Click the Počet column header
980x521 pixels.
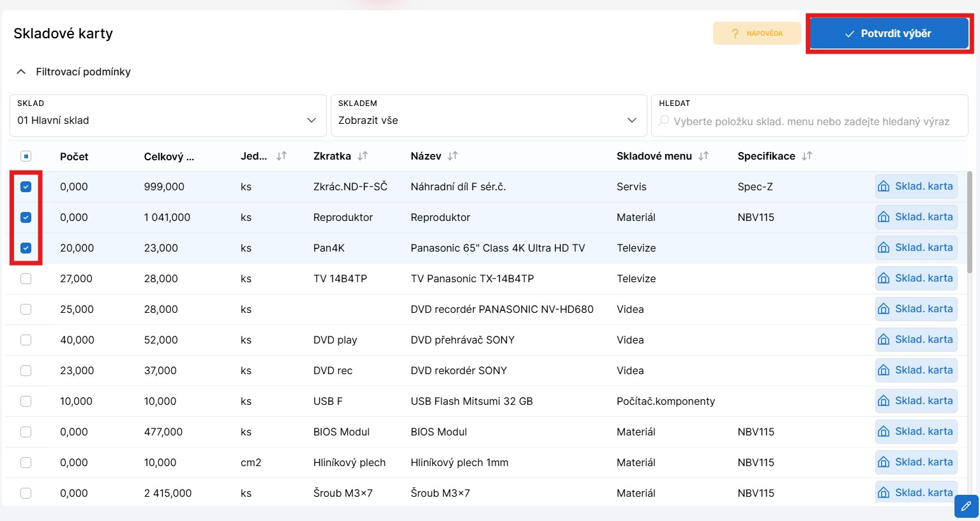tap(74, 156)
